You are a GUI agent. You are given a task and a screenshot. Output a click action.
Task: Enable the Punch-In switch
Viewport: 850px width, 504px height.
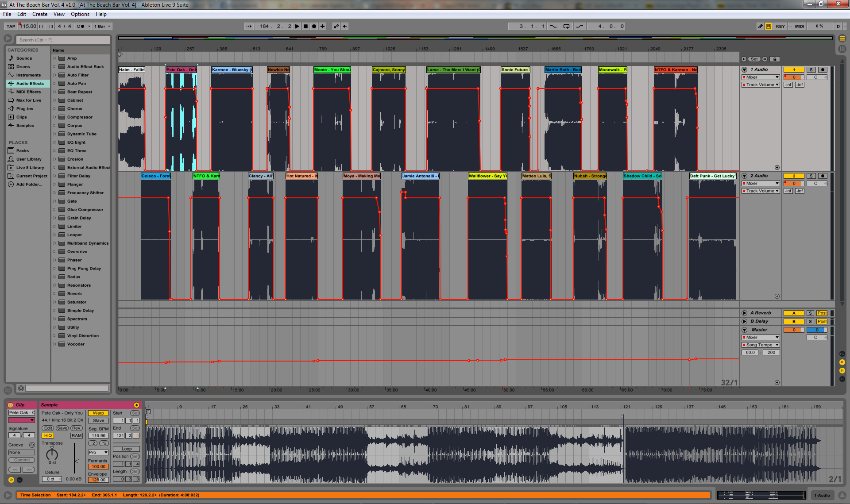553,27
